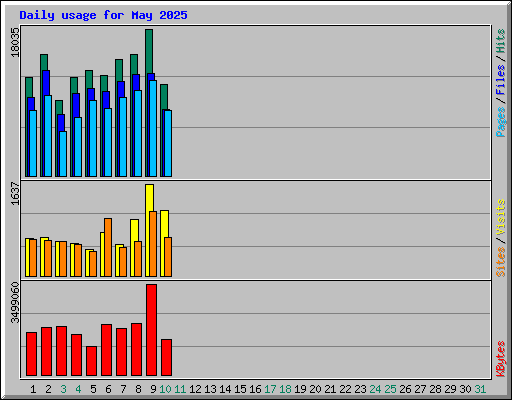Click the yellow Visits bar for day 9
512x400 pixels.
pyautogui.click(x=149, y=198)
